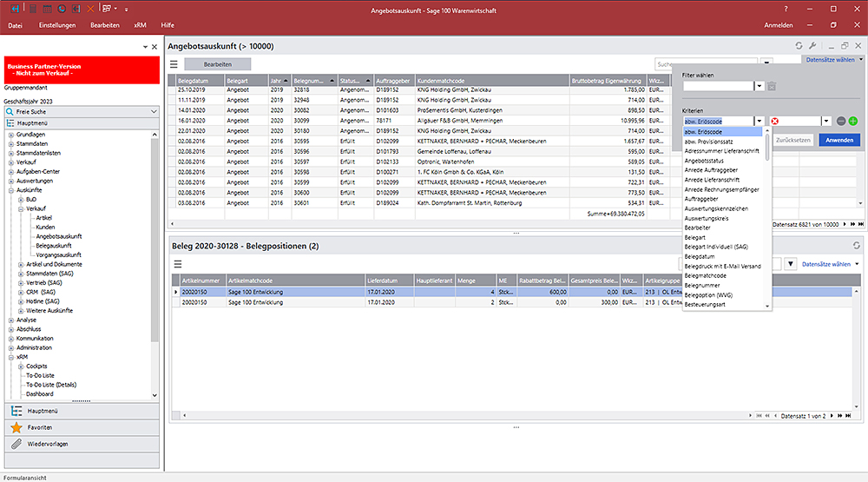The width and height of the screenshot is (868, 482).
Task: Open the wrench settings of Angebotsauskunft
Action: (x=812, y=46)
